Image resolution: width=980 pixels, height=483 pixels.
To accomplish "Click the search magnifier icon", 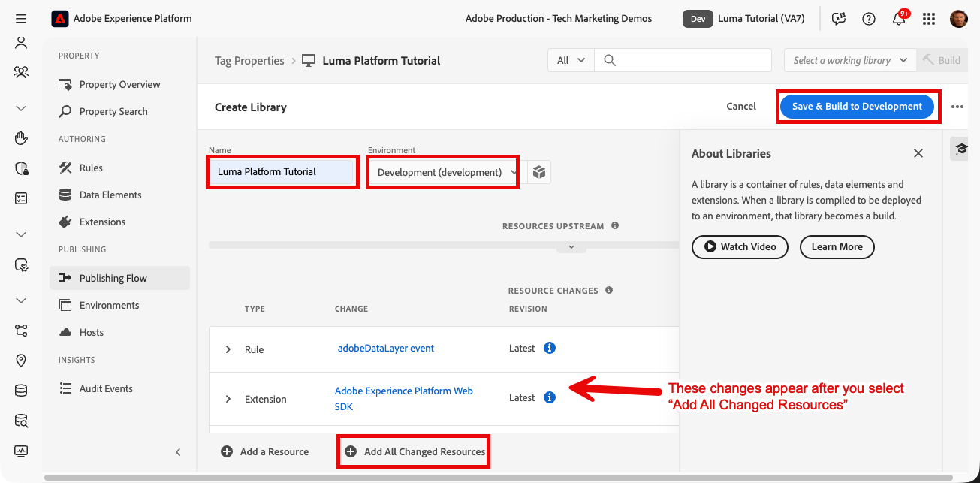I will [x=610, y=60].
